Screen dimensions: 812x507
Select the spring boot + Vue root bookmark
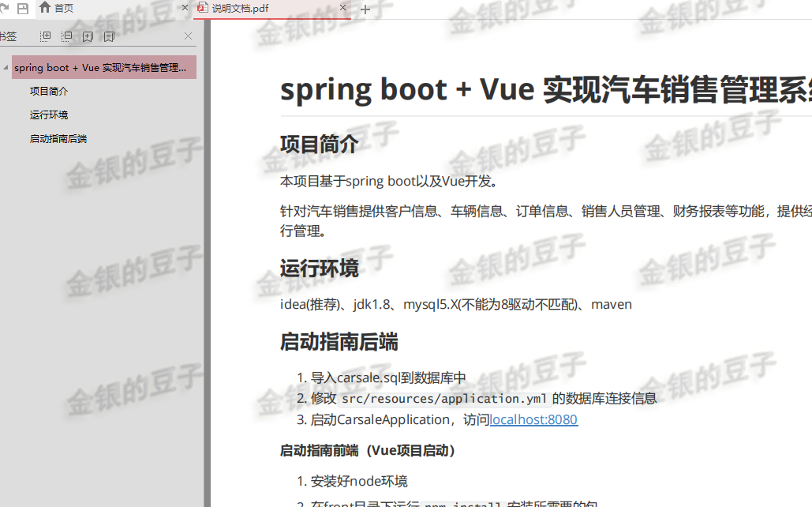(103, 67)
